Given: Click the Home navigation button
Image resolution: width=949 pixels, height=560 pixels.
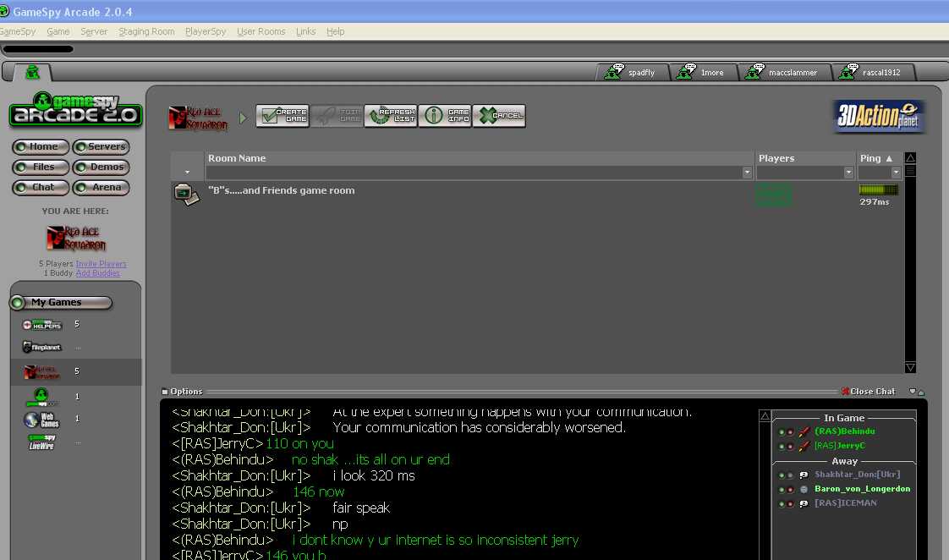Looking at the screenshot, I should pyautogui.click(x=41, y=146).
